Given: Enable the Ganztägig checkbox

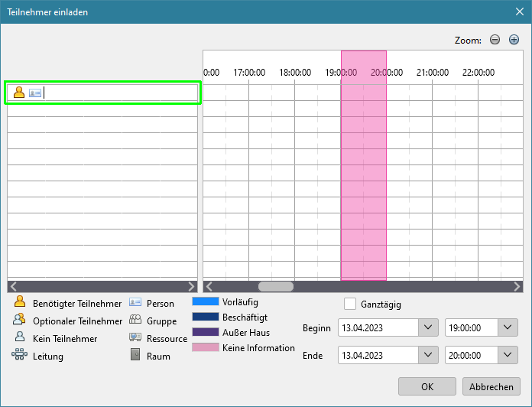Looking at the screenshot, I should click(350, 304).
